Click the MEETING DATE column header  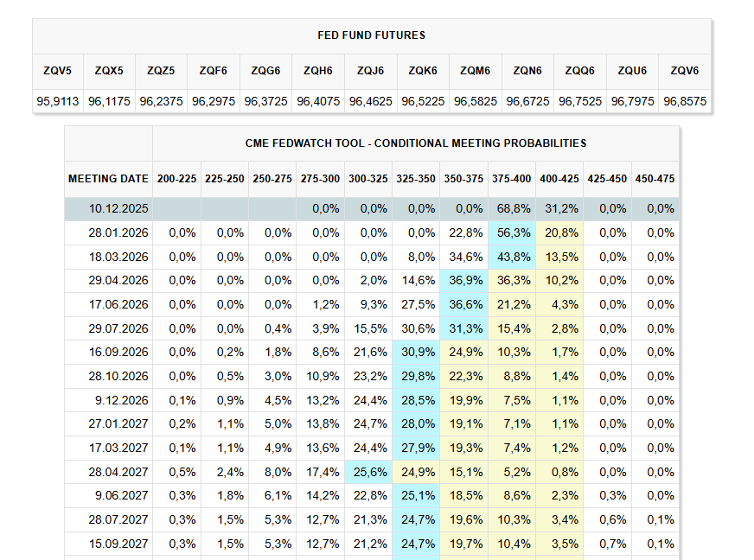click(108, 179)
